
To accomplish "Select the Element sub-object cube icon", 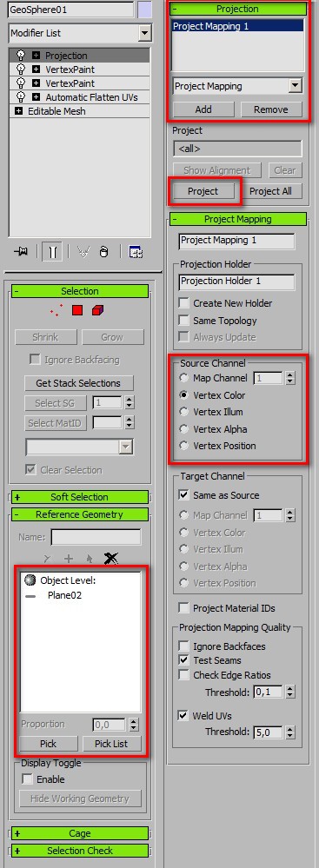I will [98, 310].
